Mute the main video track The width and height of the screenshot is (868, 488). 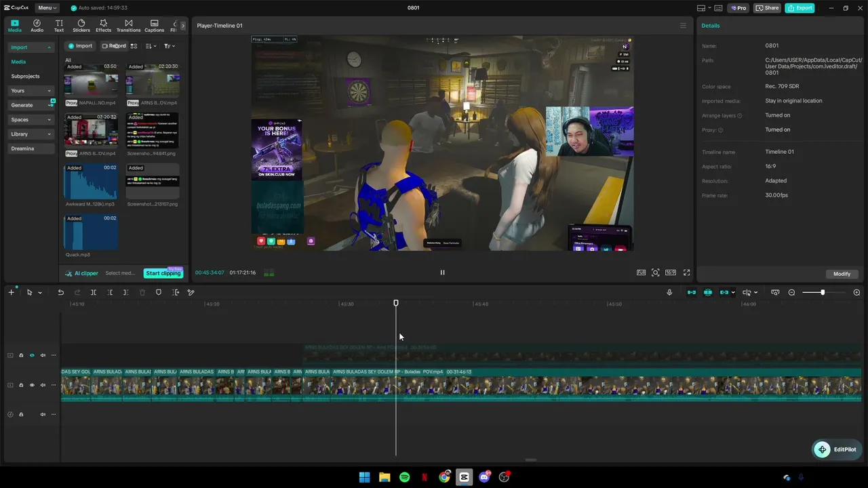[43, 385]
